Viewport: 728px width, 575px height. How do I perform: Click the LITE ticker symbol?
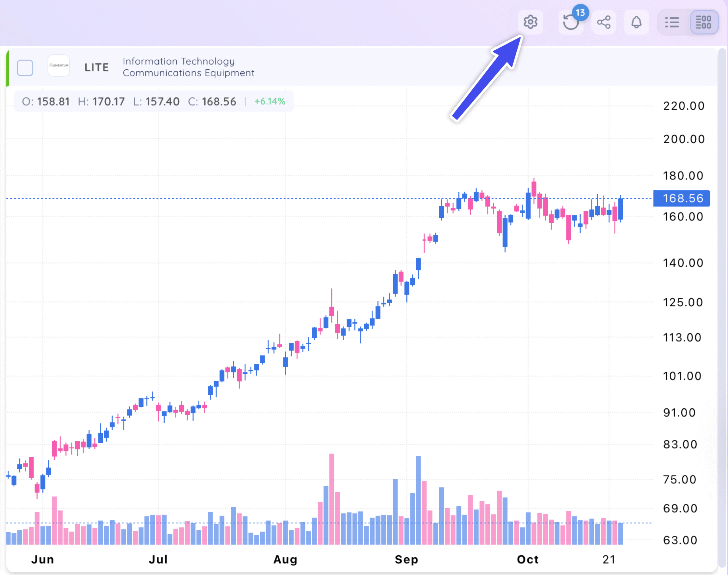point(97,67)
